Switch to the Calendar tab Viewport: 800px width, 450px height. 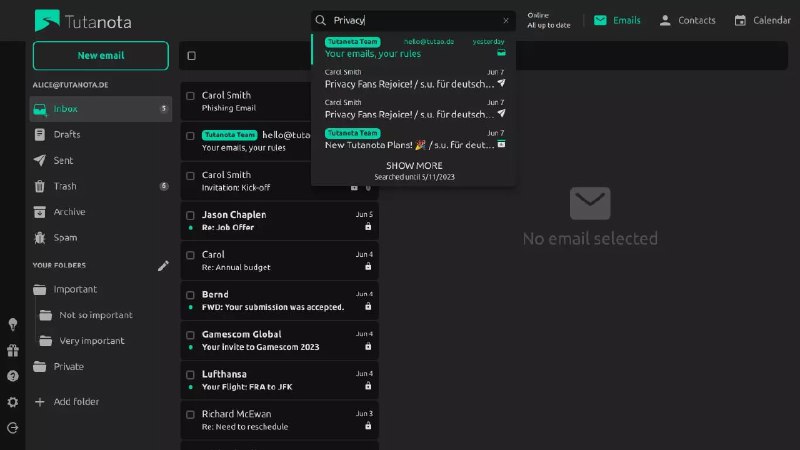[x=762, y=20]
